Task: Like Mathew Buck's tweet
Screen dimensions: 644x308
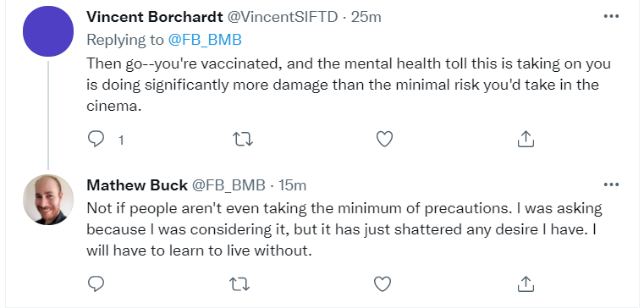Action: [383, 283]
